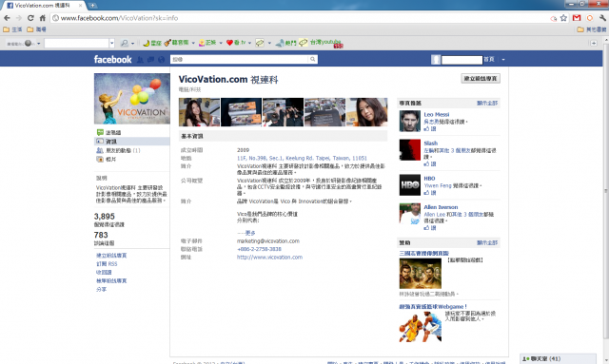
Task: Open Facebook friend requests icon
Action: (x=140, y=59)
